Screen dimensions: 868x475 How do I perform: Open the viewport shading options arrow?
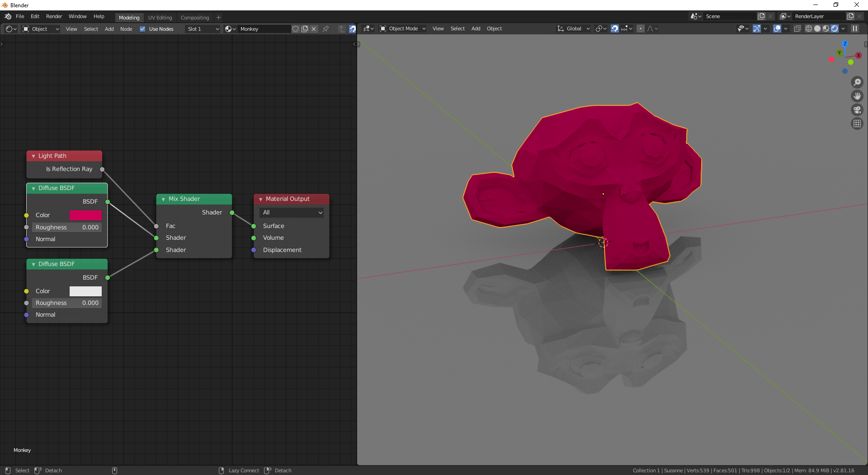(843, 28)
